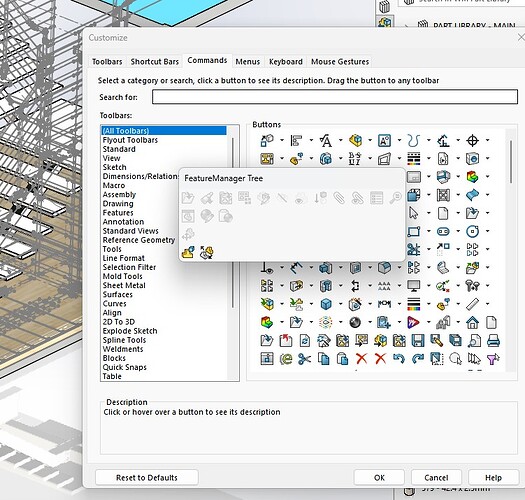Select the black sphere appearance icon
The height and width of the screenshot is (500, 525).
355,323
